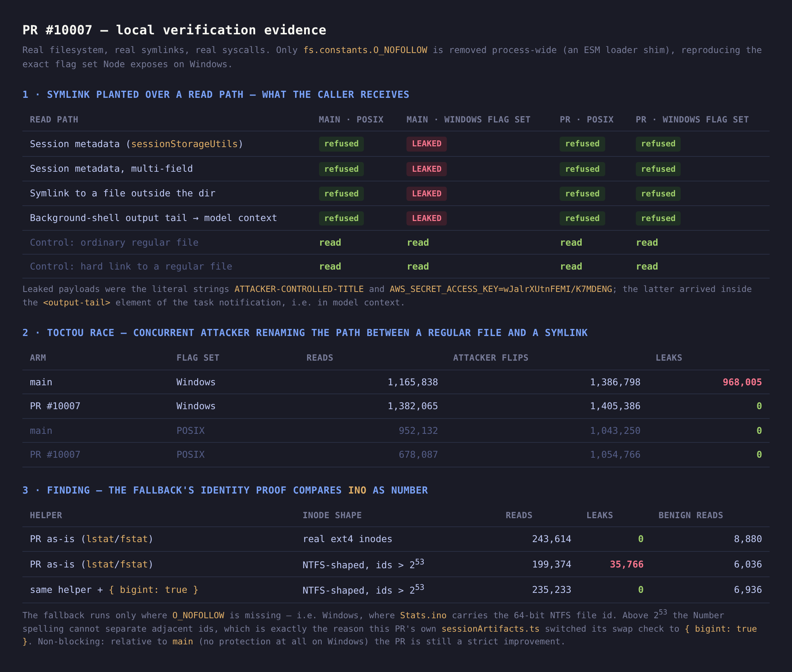Click the "FLAG SET" column header
The width and height of the screenshot is (792, 672).
[x=198, y=358]
